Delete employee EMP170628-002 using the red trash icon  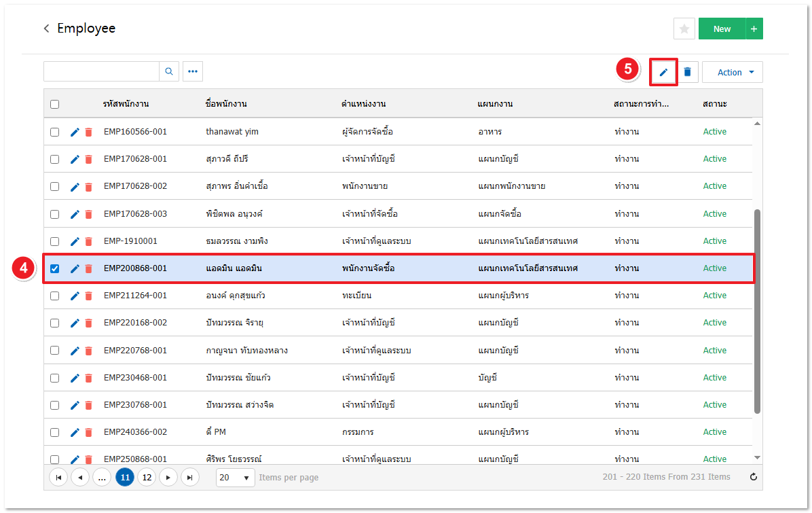(88, 186)
